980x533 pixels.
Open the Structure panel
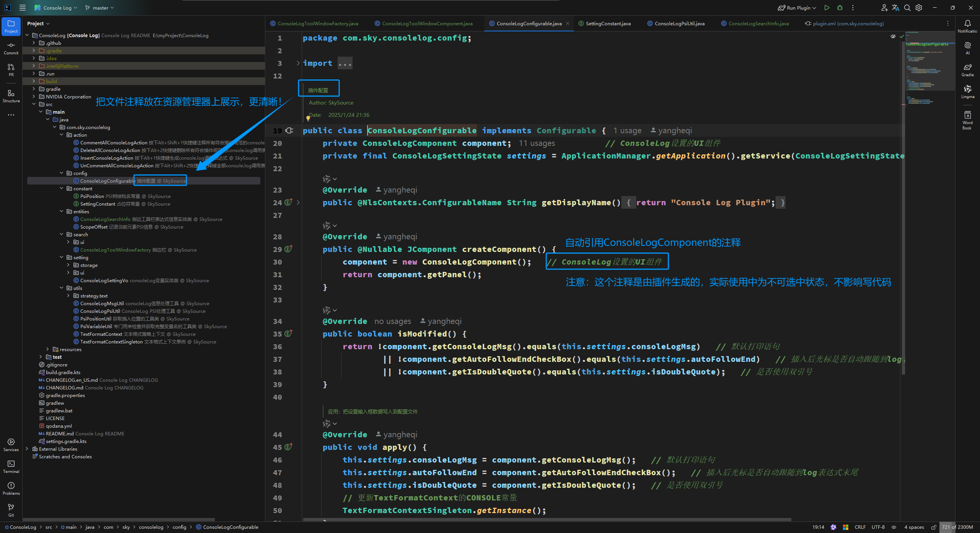click(11, 95)
